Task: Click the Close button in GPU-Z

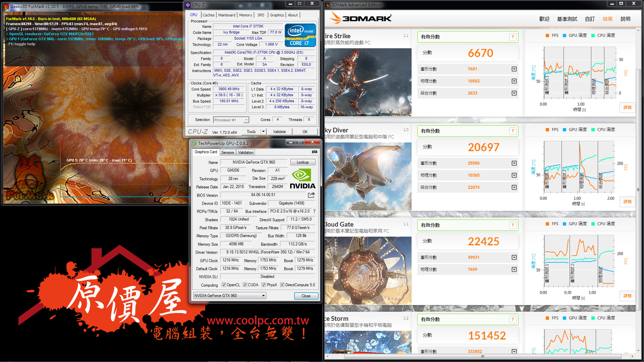Action: [306, 296]
